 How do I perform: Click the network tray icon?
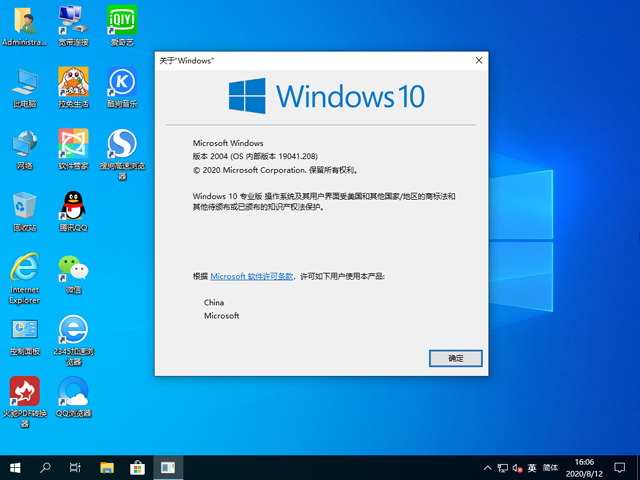point(502,468)
